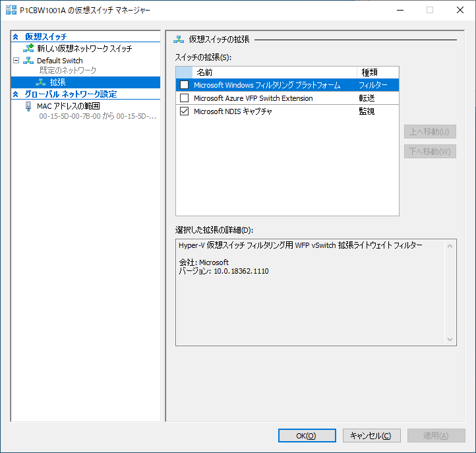Screen dimensions: 476x453
Task: Collapse the 仮想スイッチ section chevron
Action: (15, 37)
